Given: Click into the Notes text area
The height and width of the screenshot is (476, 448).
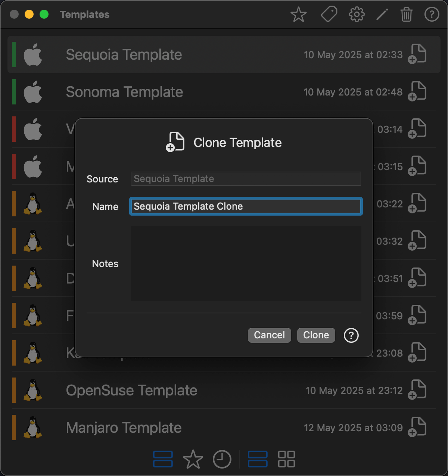Looking at the screenshot, I should (x=246, y=263).
